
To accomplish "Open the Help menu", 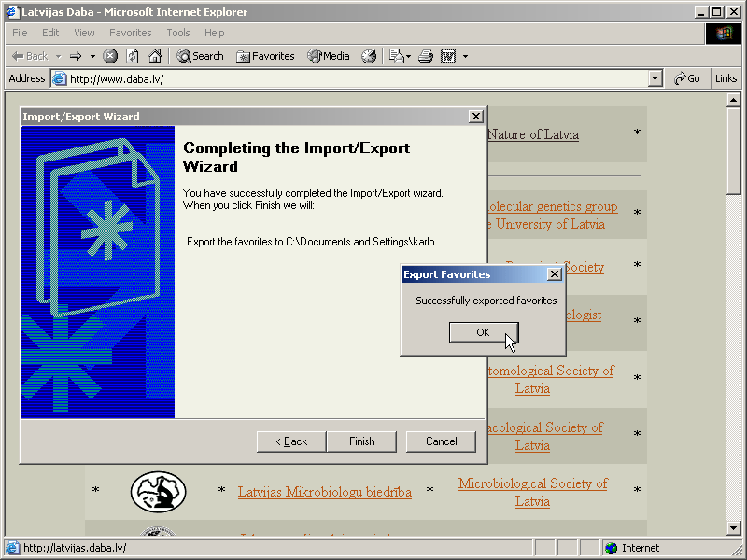I will [x=215, y=33].
